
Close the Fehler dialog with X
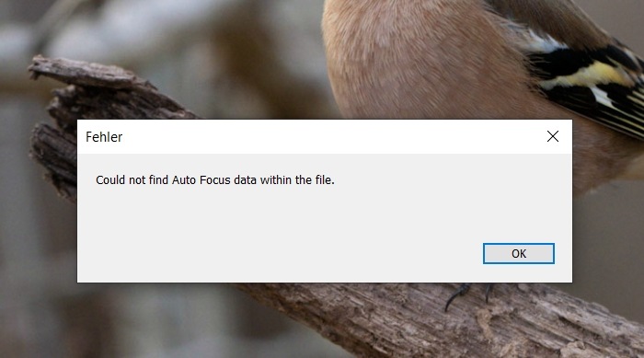(x=553, y=136)
